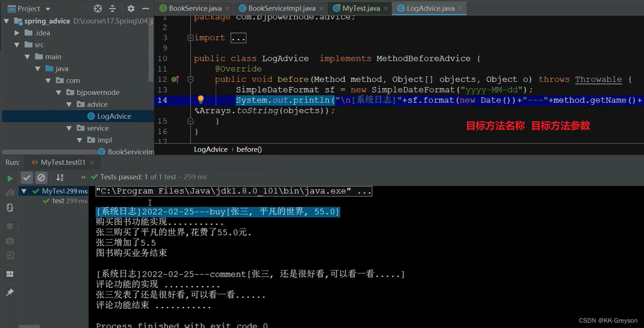Close the BookService.java tab
The width and height of the screenshot is (644, 328).
click(x=228, y=9)
